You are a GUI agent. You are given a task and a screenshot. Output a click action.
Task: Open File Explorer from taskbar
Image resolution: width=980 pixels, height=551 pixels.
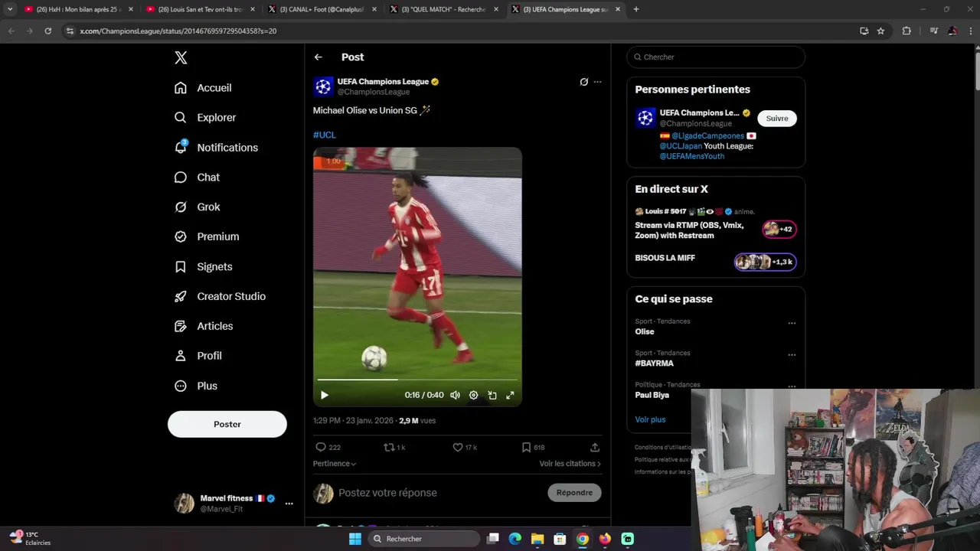click(537, 539)
